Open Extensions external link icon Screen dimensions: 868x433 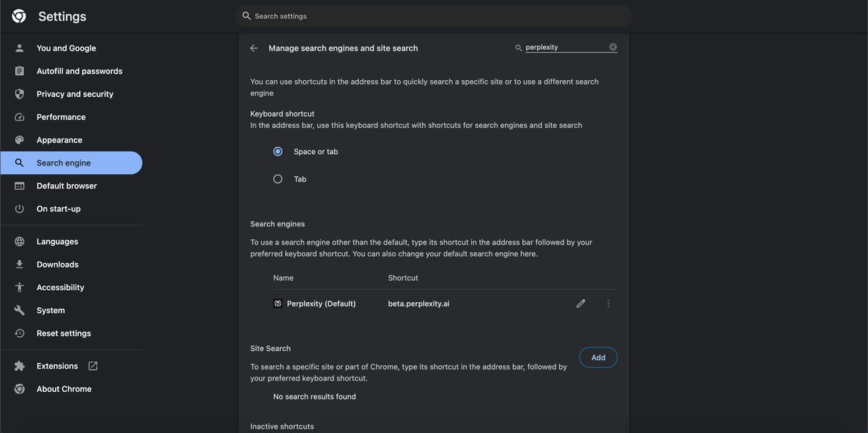(x=93, y=366)
